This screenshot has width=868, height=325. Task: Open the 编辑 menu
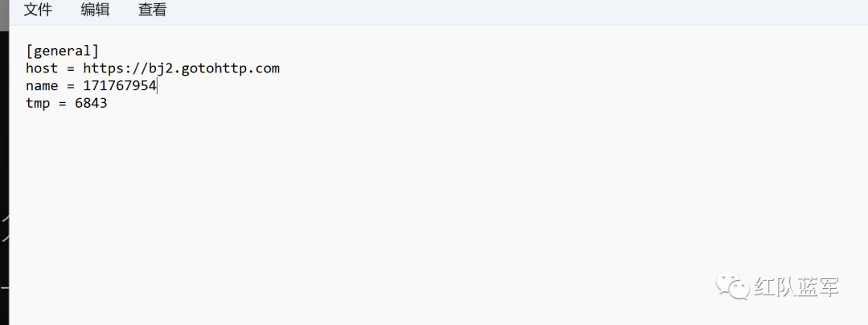[x=95, y=10]
